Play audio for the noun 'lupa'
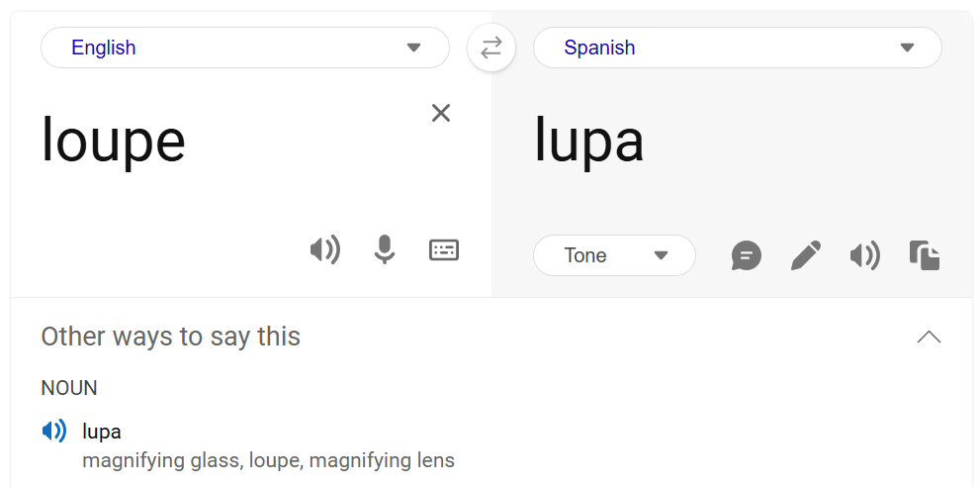The width and height of the screenshot is (980, 487). tap(54, 432)
